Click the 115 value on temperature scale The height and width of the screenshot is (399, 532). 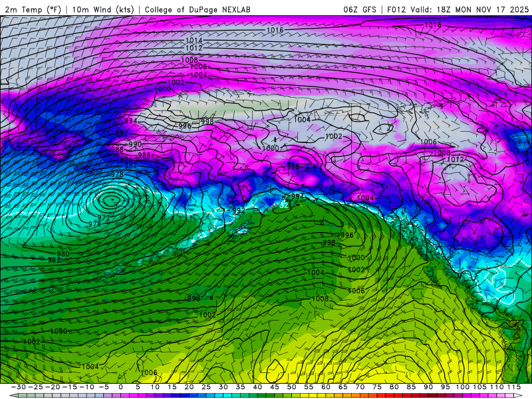click(x=514, y=387)
